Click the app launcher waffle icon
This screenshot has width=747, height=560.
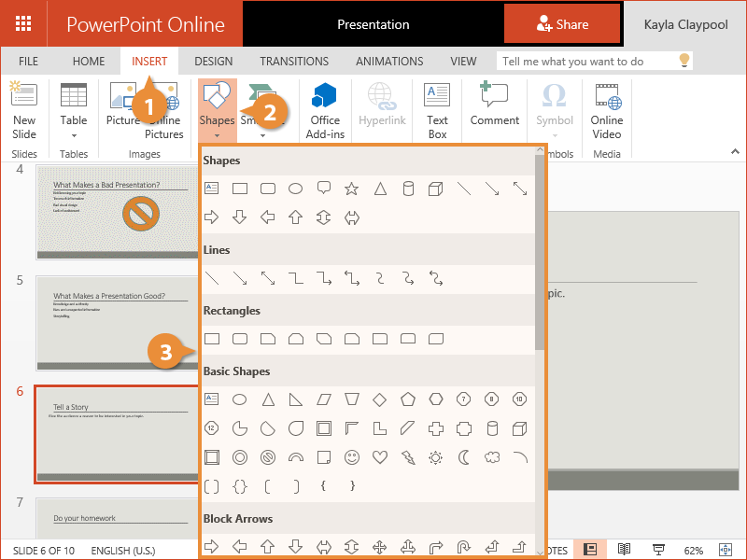24,24
